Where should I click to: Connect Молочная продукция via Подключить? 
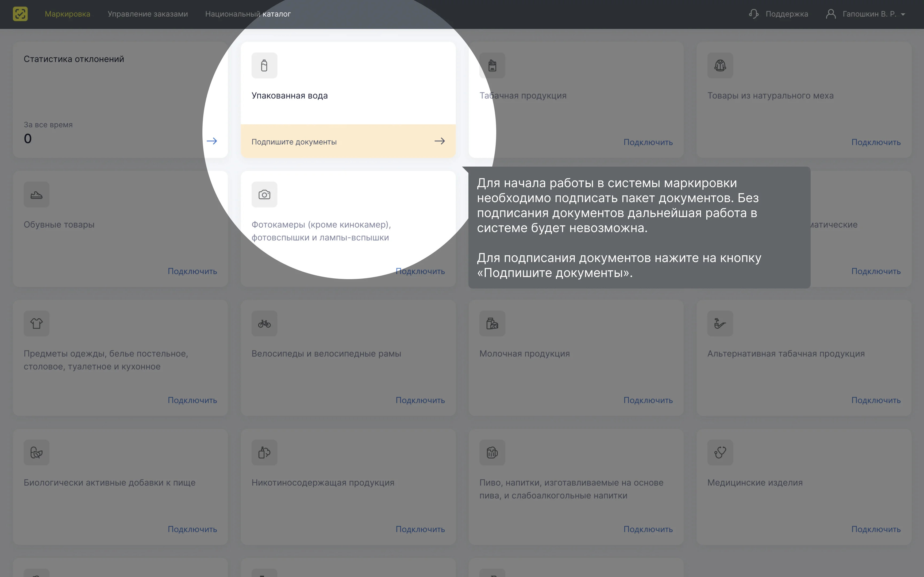pos(648,400)
